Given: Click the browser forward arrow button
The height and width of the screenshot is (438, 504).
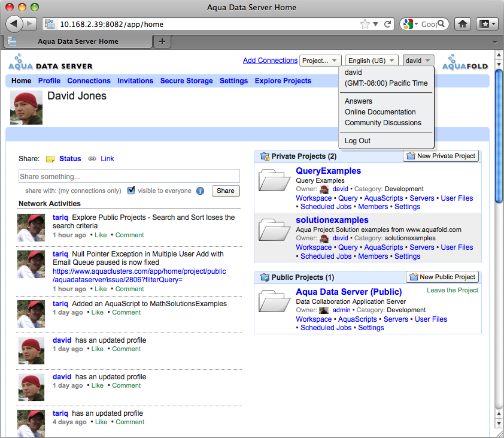Looking at the screenshot, I should (x=29, y=24).
